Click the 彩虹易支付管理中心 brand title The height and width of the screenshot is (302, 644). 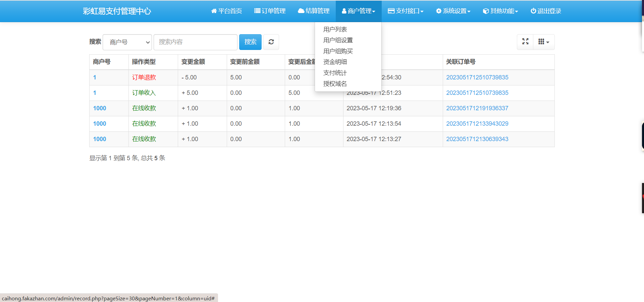coord(117,11)
